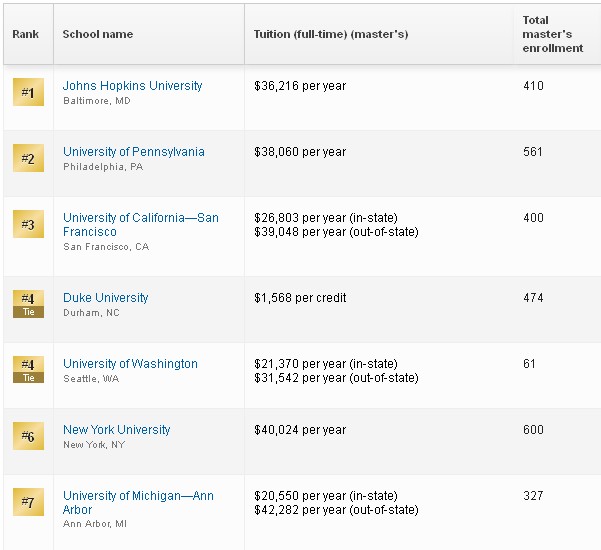Click the #7 rank badge
Viewport: 601px width, 550px height.
tap(28, 502)
